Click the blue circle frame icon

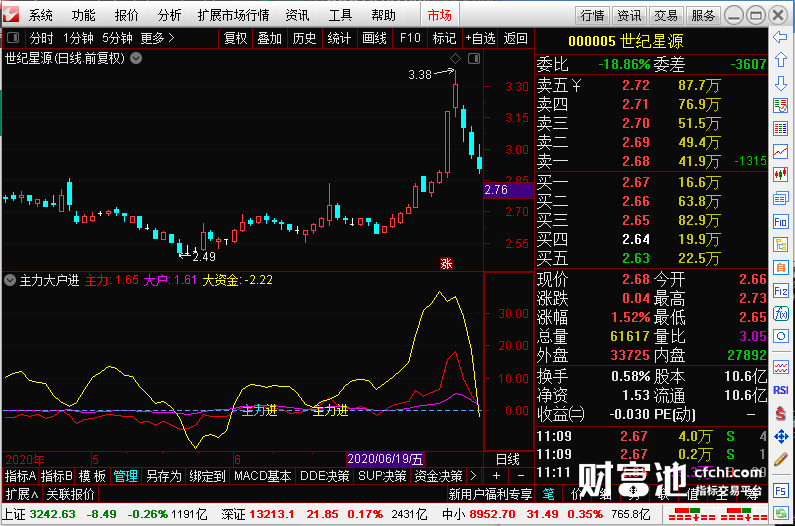[x=780, y=336]
